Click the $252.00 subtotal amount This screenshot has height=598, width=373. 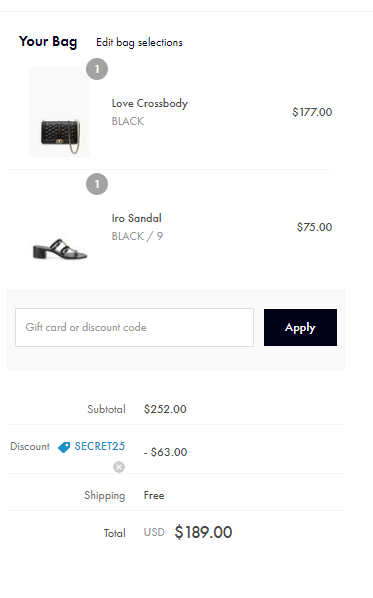click(x=165, y=409)
